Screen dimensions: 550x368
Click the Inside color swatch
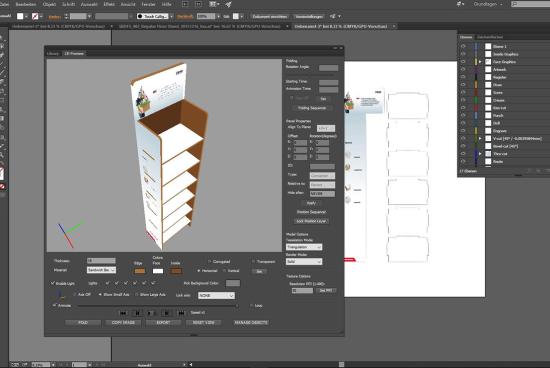pyautogui.click(x=176, y=271)
